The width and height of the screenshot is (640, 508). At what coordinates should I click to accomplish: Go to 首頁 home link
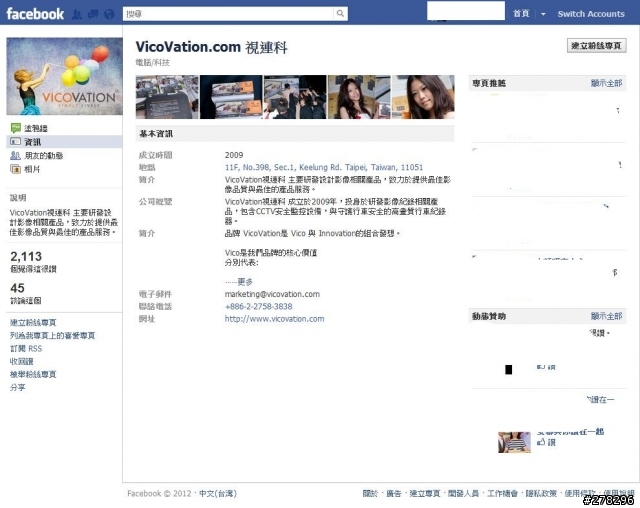click(x=521, y=13)
